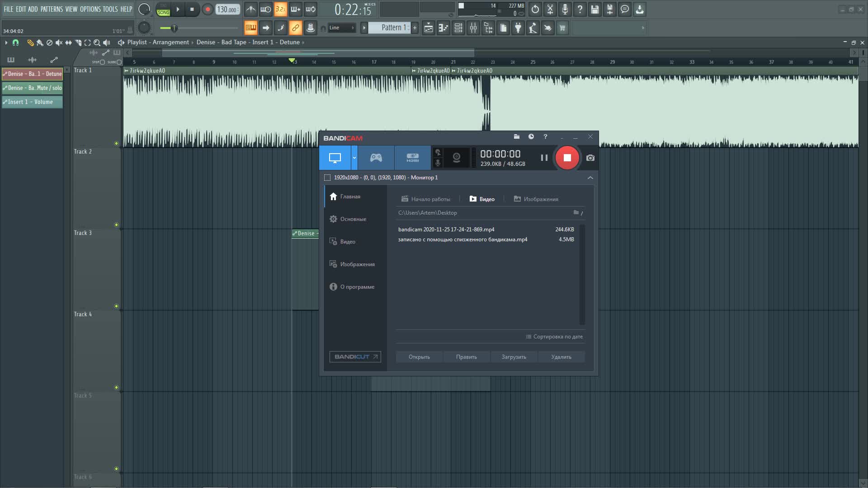Viewport: 868px width, 488px height.
Task: Click the one-click audio recording microphone icon
Action: (565, 9)
